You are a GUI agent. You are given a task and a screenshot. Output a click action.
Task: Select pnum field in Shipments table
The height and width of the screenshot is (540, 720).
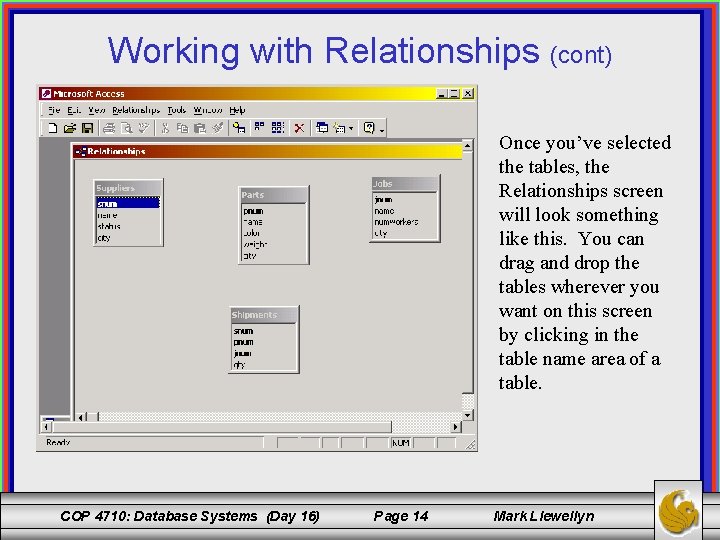coord(264,342)
